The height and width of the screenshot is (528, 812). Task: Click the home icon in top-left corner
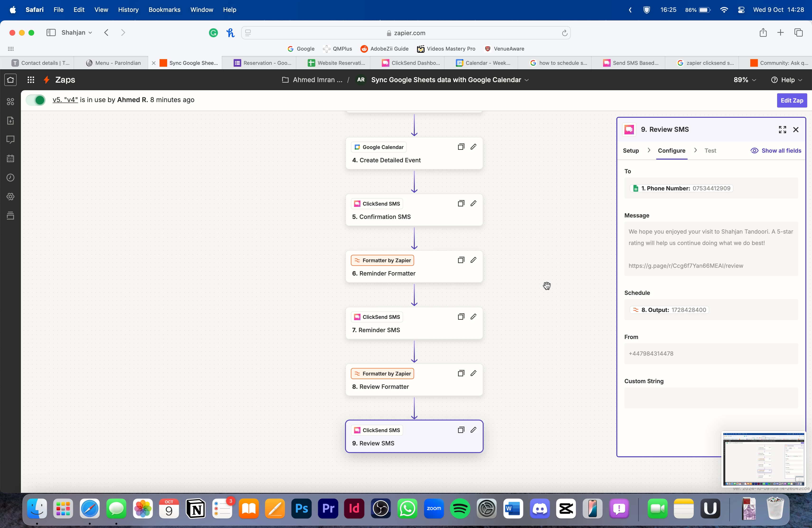tap(10, 80)
